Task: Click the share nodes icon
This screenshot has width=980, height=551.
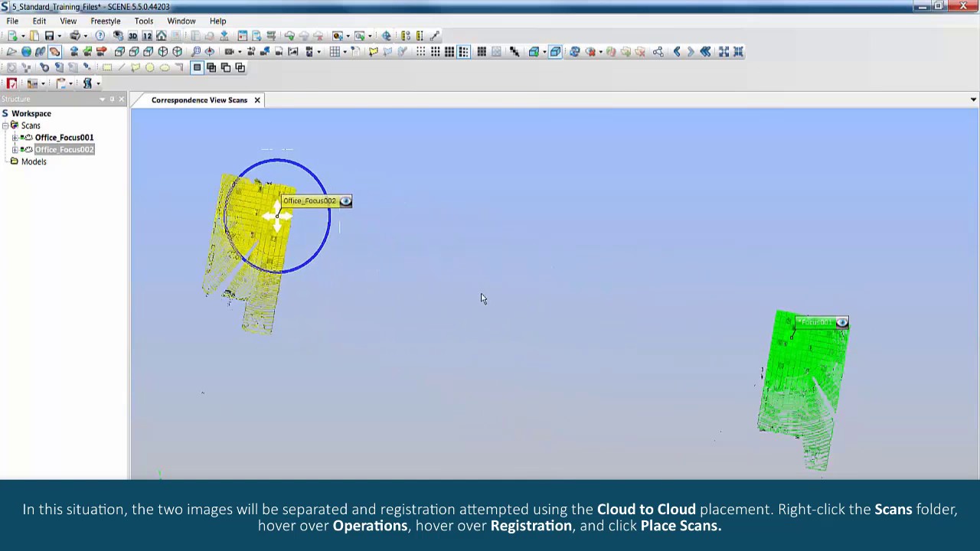Action: point(658,51)
